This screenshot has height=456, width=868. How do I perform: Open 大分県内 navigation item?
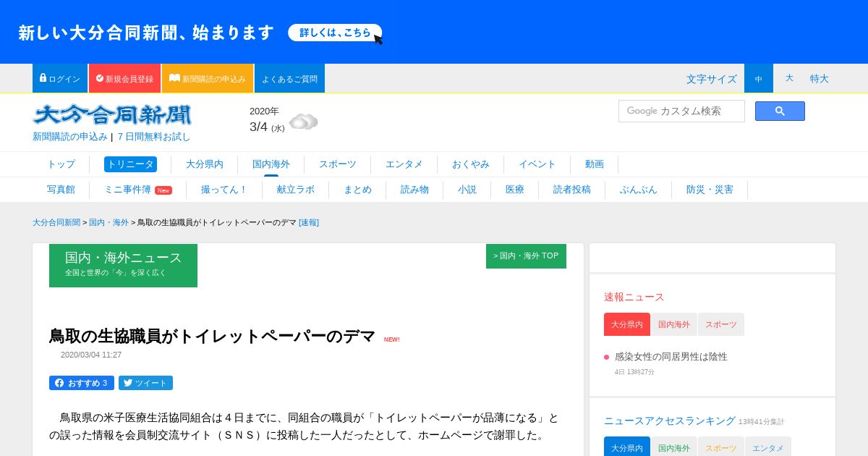point(205,164)
